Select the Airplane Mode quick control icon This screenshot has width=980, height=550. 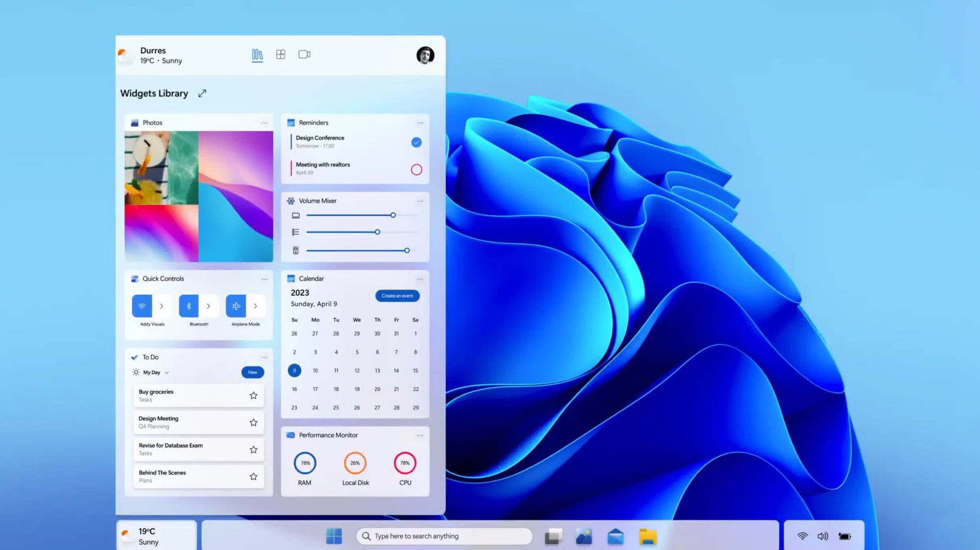pyautogui.click(x=236, y=306)
